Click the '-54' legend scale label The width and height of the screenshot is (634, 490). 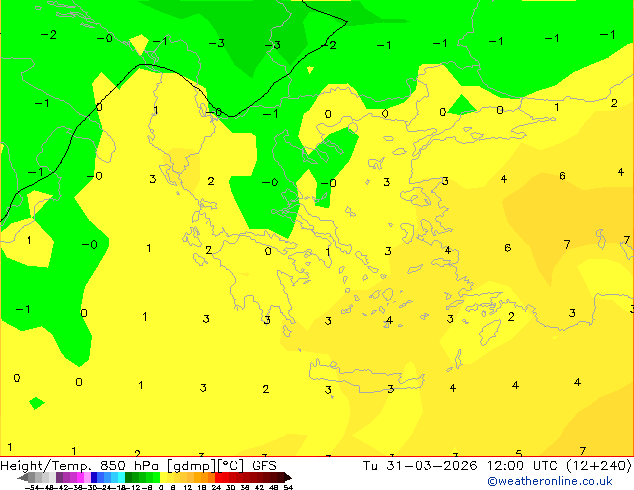click(31, 487)
